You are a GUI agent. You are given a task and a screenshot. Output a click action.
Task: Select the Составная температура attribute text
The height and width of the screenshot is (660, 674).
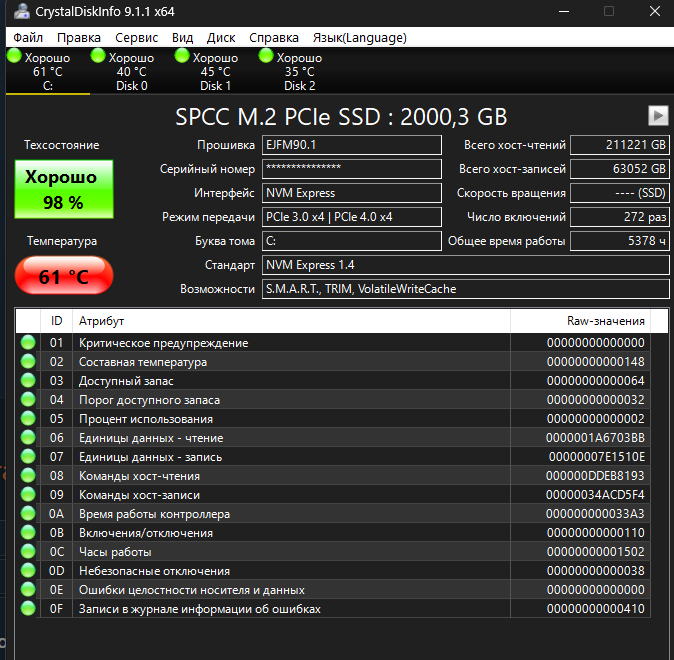pos(143,362)
